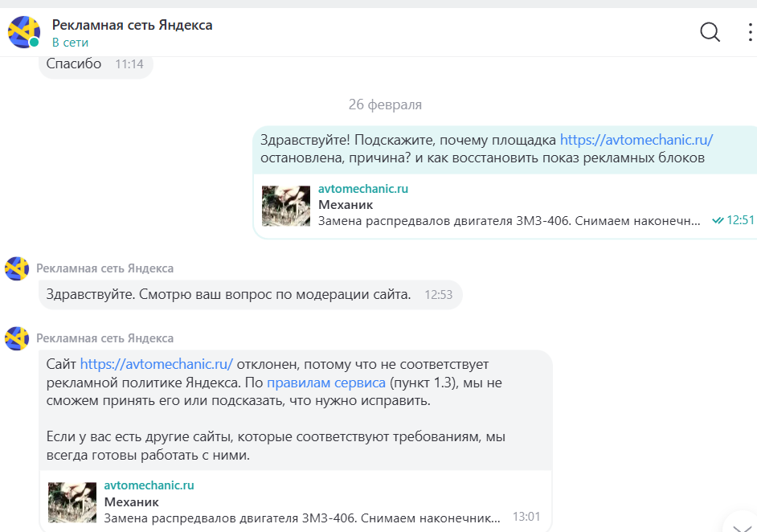
Task: Click the double-check read receipt at 12:51
Action: click(x=718, y=221)
